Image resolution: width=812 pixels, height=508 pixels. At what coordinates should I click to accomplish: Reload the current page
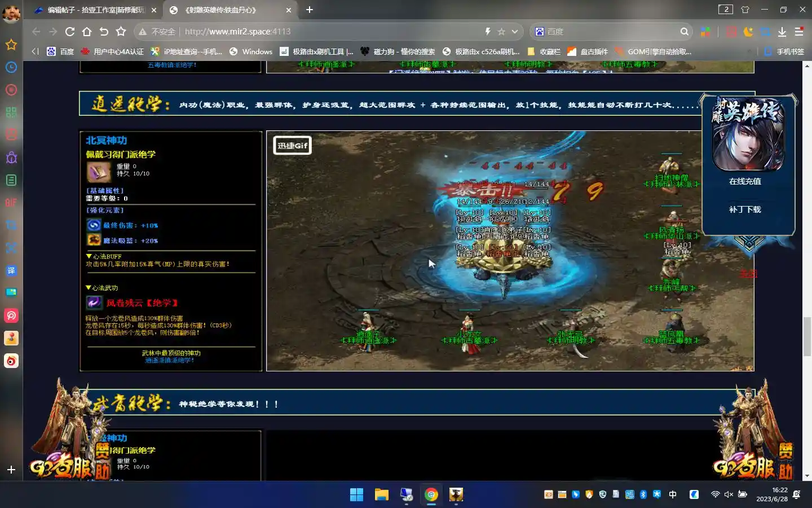70,32
